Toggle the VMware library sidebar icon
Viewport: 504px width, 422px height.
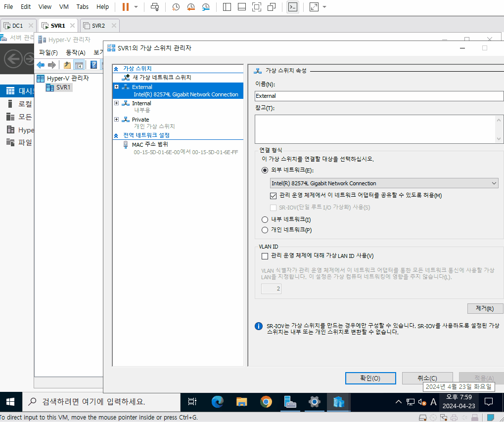[x=227, y=7]
